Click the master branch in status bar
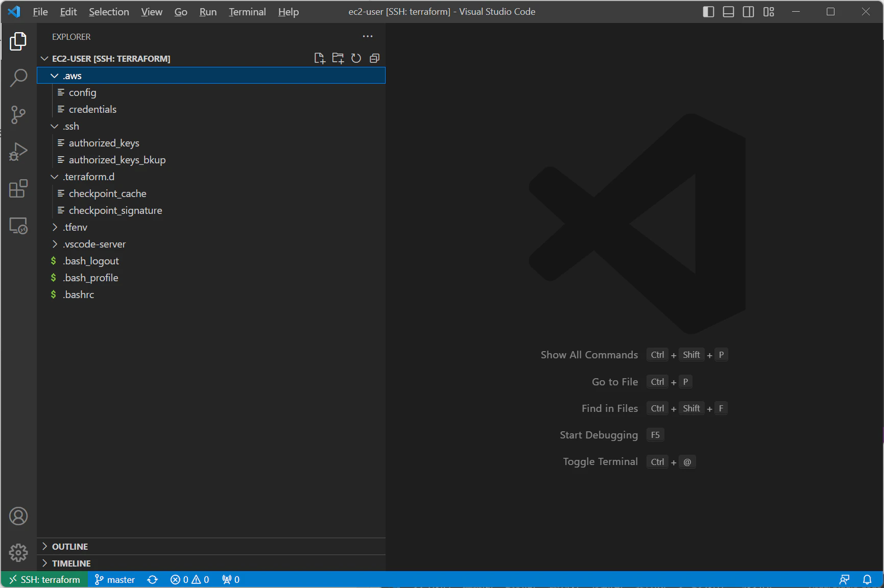884x588 pixels. pos(115,579)
